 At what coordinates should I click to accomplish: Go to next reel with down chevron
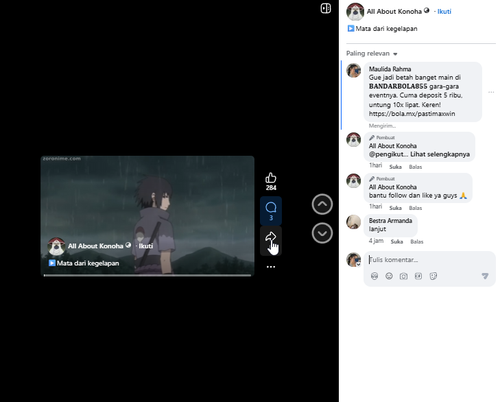pyautogui.click(x=322, y=233)
